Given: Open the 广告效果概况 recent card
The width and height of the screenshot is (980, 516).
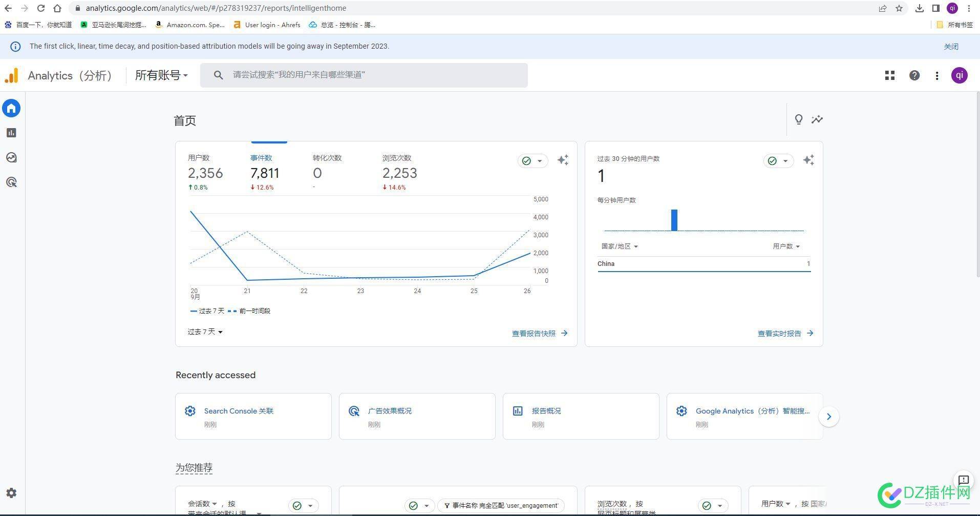Looking at the screenshot, I should click(x=417, y=416).
